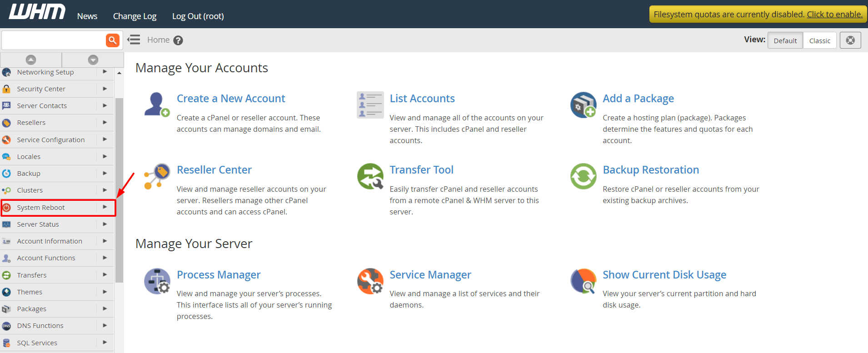Image resolution: width=868 pixels, height=353 pixels.
Task: Click the sidebar scrollbar up arrow
Action: [119, 73]
